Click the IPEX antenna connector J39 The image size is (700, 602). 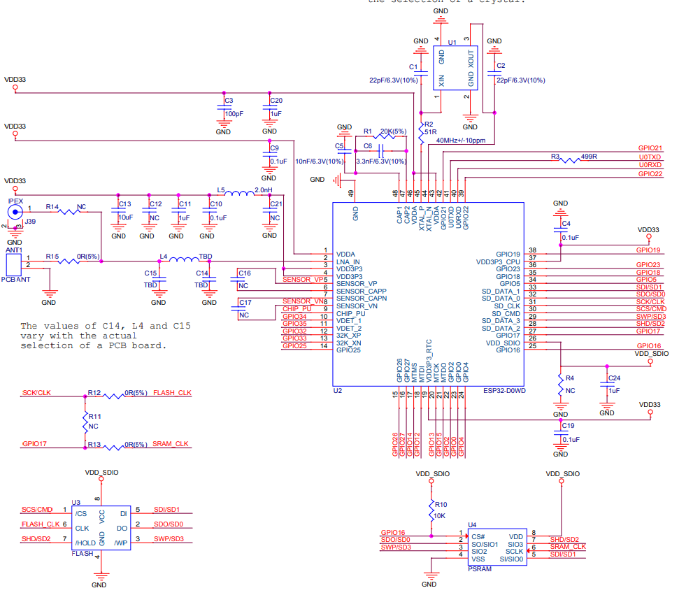(x=15, y=213)
